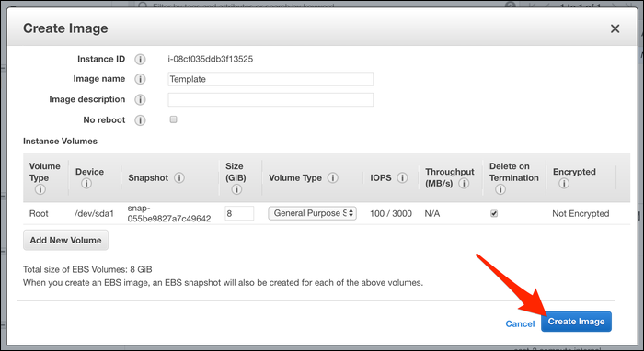644x351 pixels.
Task: Select the snapshot ID snap-055be9827a7c49642
Action: (x=169, y=213)
